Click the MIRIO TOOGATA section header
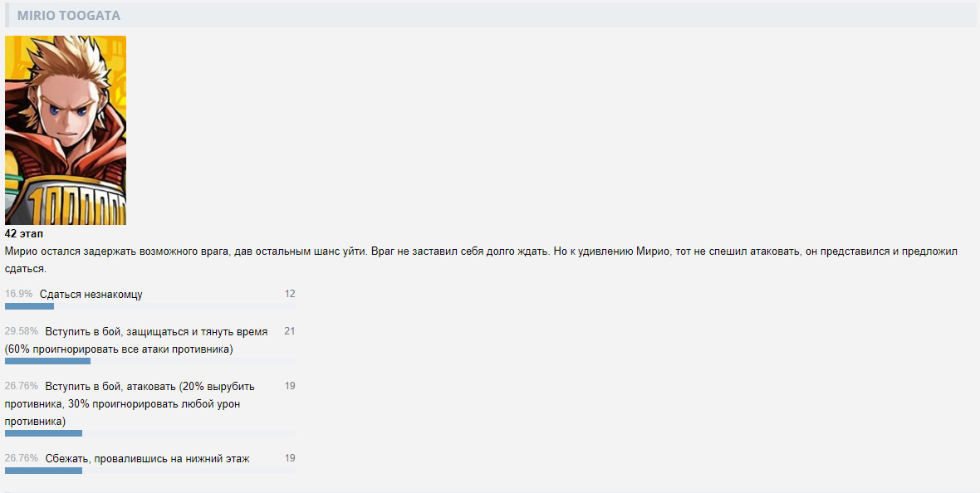Screen dimensions: 980x493 pos(69,15)
